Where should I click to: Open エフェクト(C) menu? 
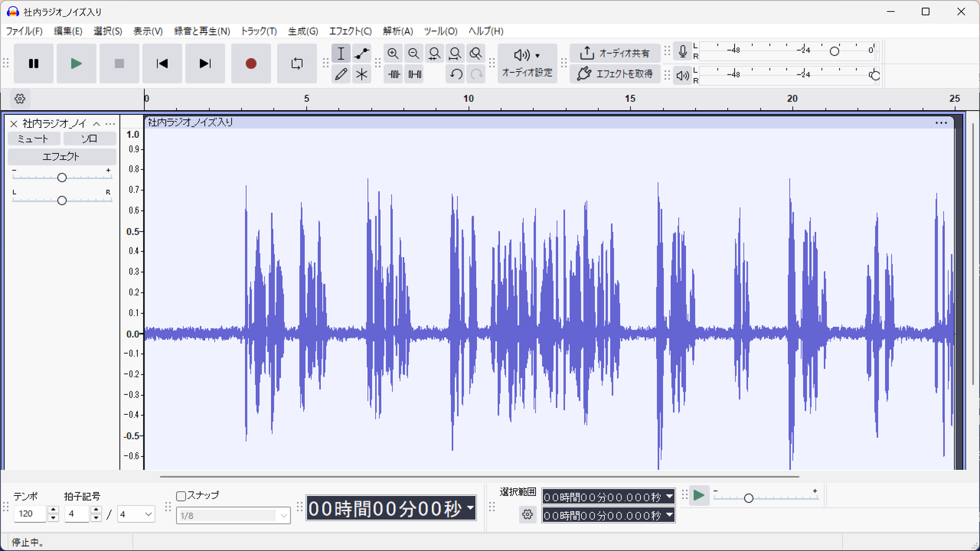pyautogui.click(x=351, y=31)
